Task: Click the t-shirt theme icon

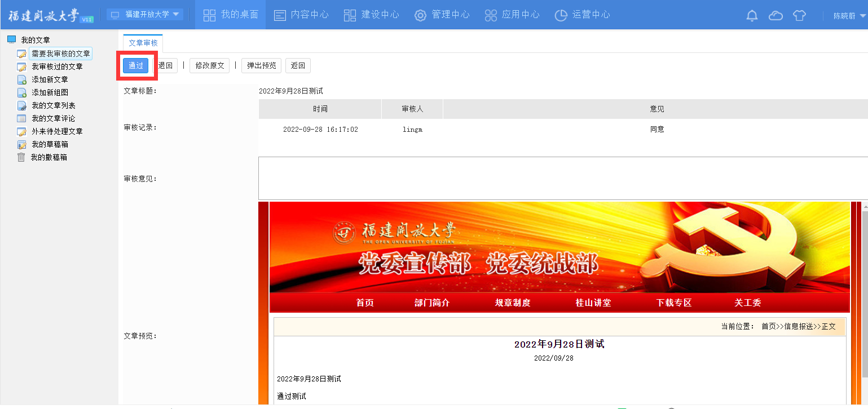Action: click(x=799, y=15)
